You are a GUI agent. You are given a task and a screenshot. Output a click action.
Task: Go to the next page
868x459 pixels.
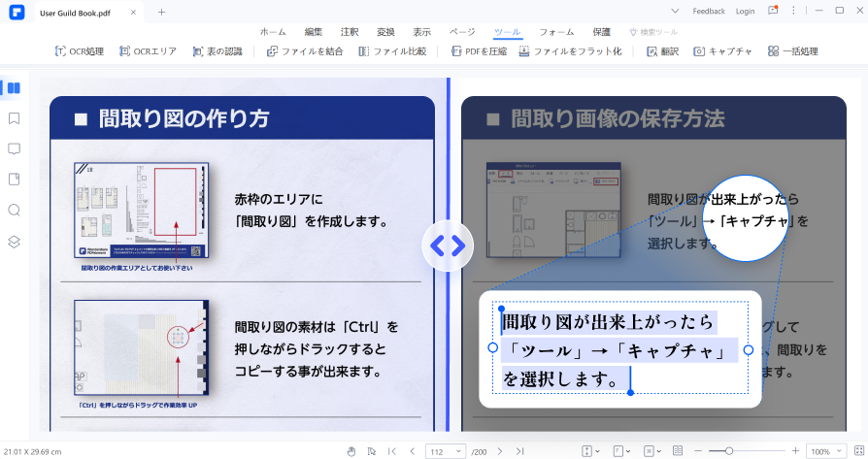click(x=500, y=451)
